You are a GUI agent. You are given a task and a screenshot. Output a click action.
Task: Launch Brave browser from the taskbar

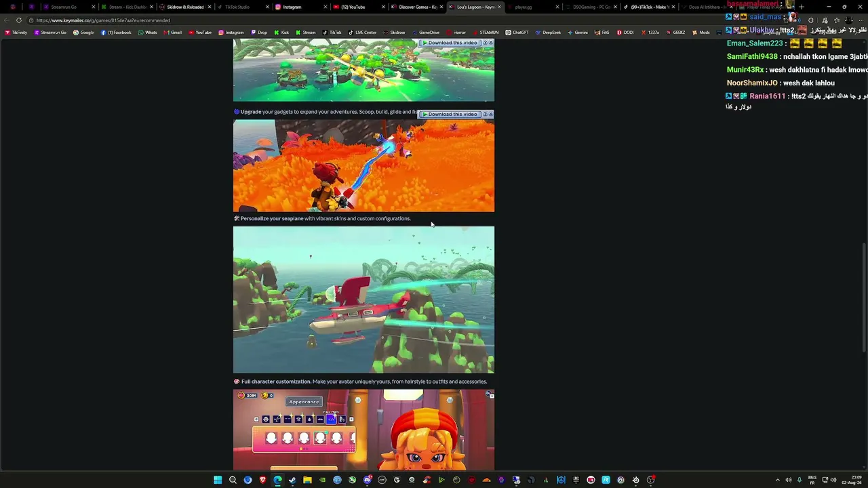tap(262, 480)
